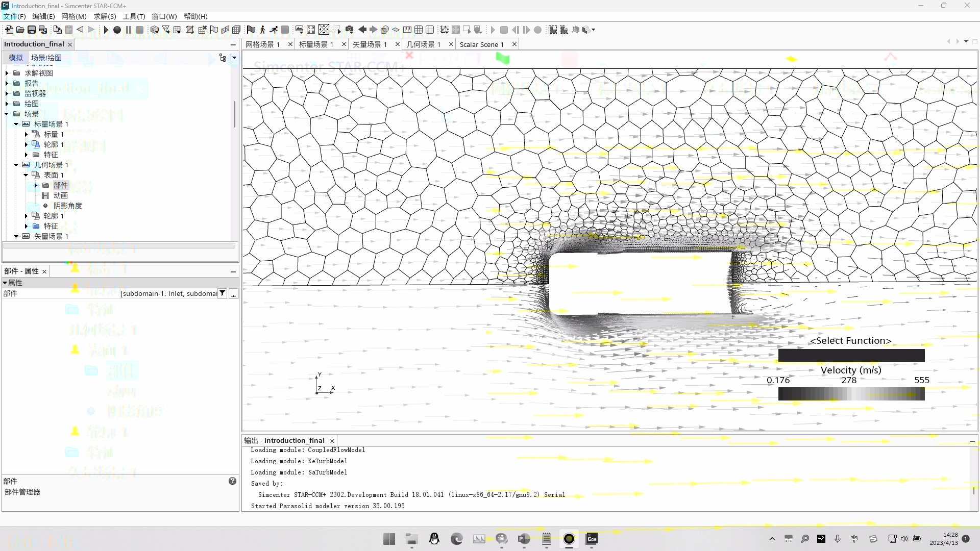This screenshot has width=980, height=551.
Task: Select the 矢量场景 1 tree item
Action: [51, 236]
